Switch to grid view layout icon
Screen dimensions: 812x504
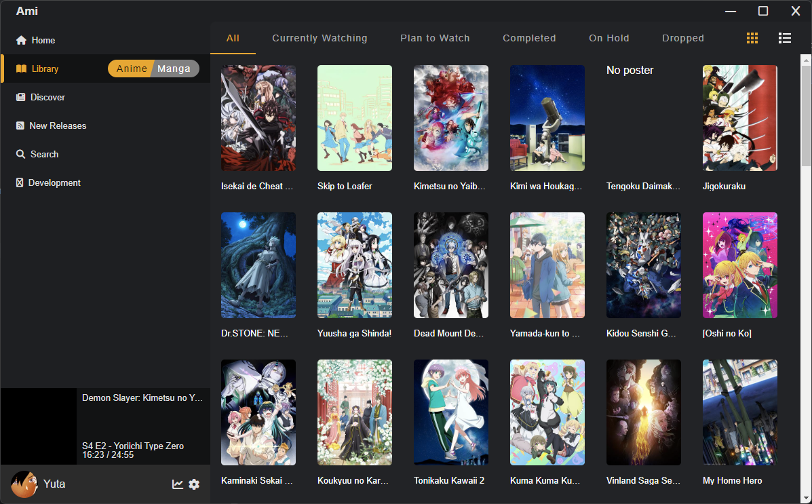pyautogui.click(x=752, y=38)
